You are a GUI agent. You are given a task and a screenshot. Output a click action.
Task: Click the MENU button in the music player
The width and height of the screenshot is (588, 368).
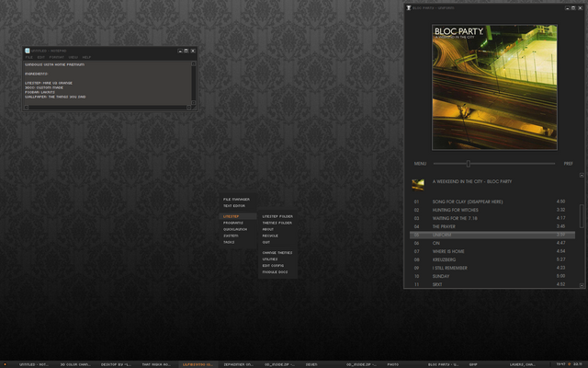420,164
